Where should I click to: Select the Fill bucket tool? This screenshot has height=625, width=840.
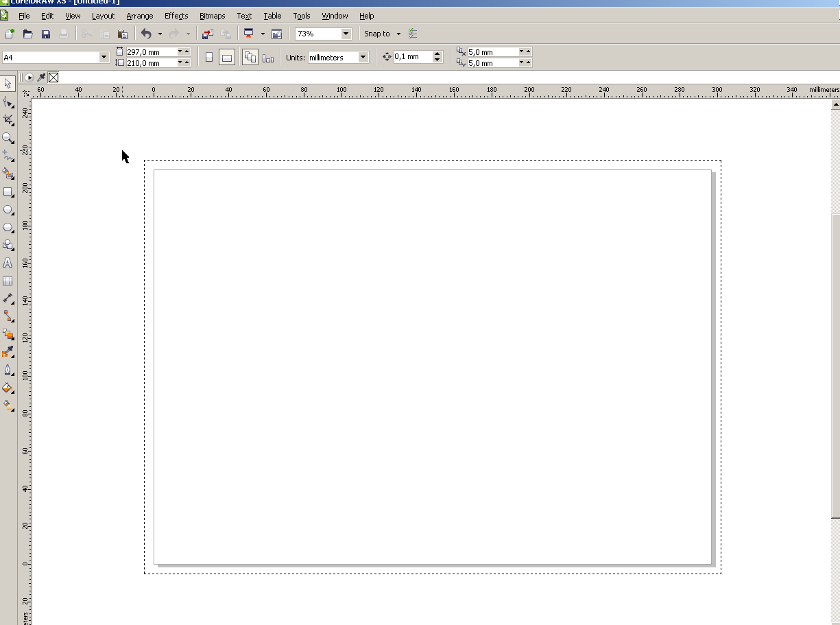tap(8, 388)
